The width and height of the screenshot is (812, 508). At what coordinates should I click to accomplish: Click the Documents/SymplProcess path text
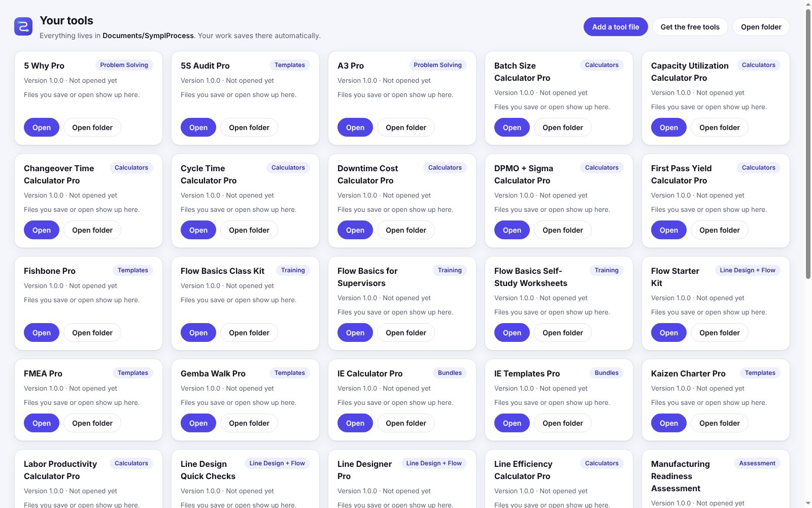click(148, 36)
